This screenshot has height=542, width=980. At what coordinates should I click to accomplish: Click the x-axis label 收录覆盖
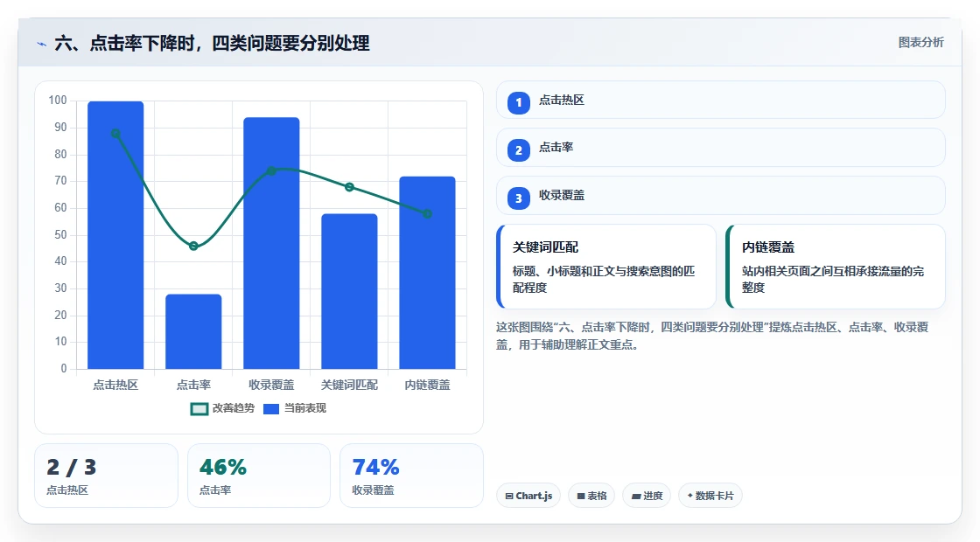coord(271,386)
